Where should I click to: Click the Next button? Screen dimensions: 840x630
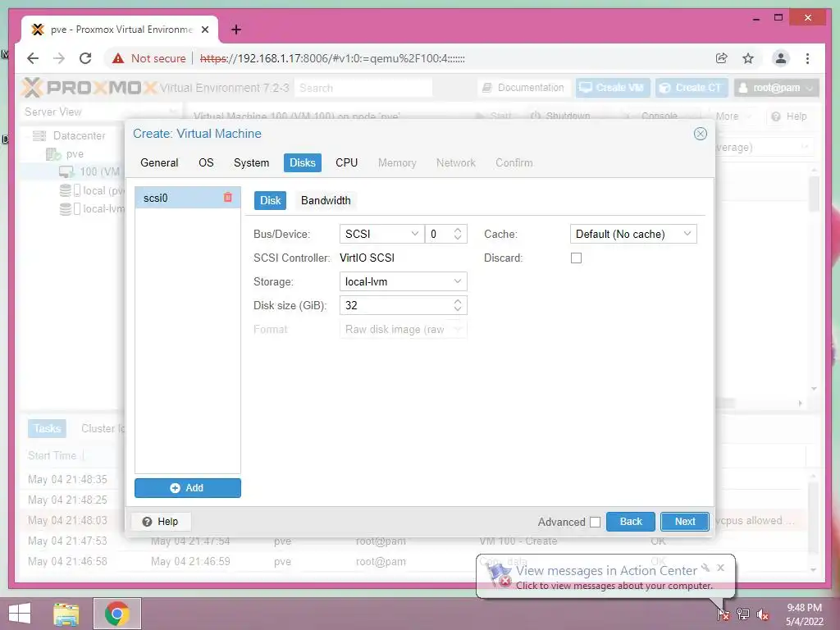tap(685, 522)
